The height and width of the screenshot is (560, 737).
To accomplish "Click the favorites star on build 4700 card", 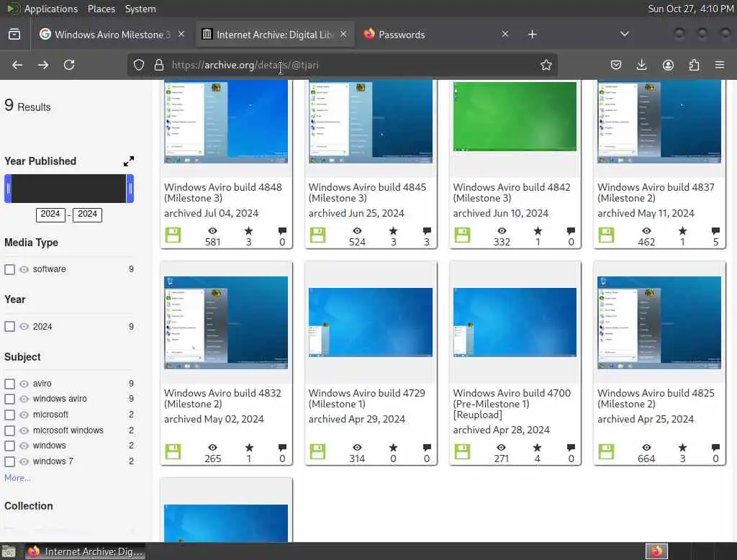I will click(537, 447).
